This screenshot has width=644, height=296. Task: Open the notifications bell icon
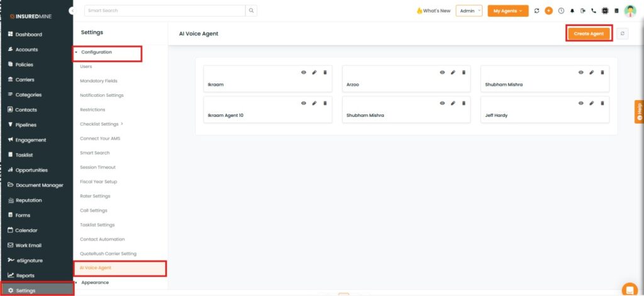click(x=572, y=11)
